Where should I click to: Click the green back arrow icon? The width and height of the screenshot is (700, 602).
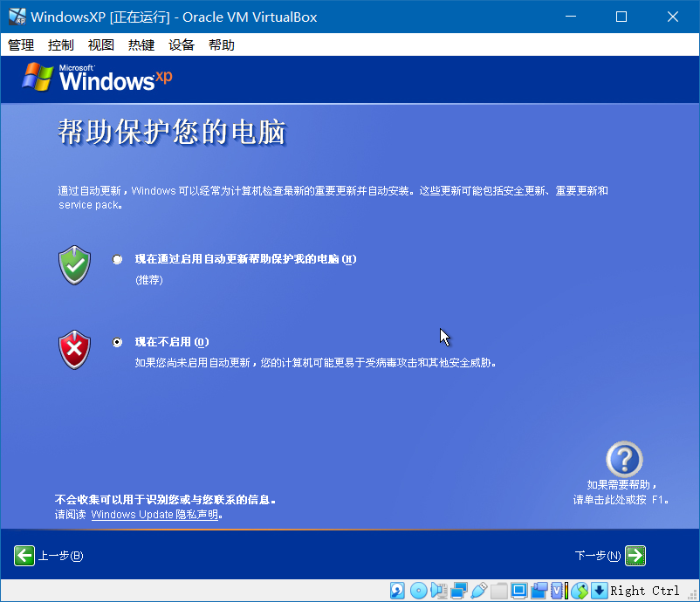point(24,556)
